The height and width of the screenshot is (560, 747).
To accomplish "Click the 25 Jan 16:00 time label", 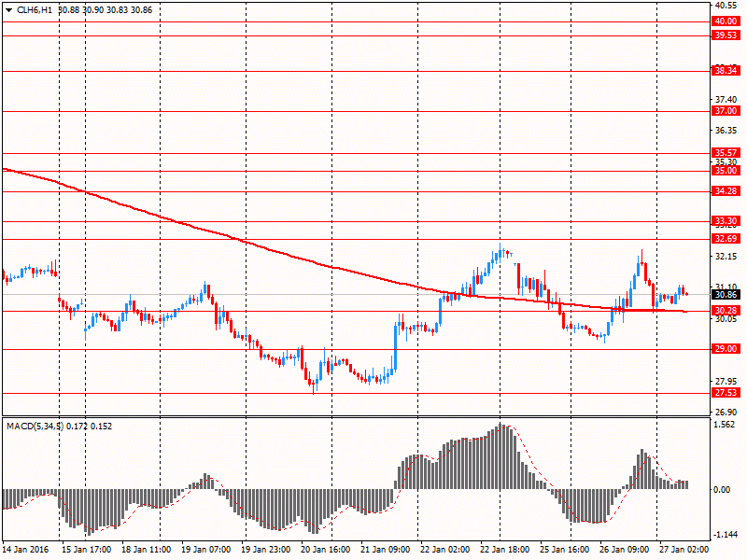I will click(565, 550).
